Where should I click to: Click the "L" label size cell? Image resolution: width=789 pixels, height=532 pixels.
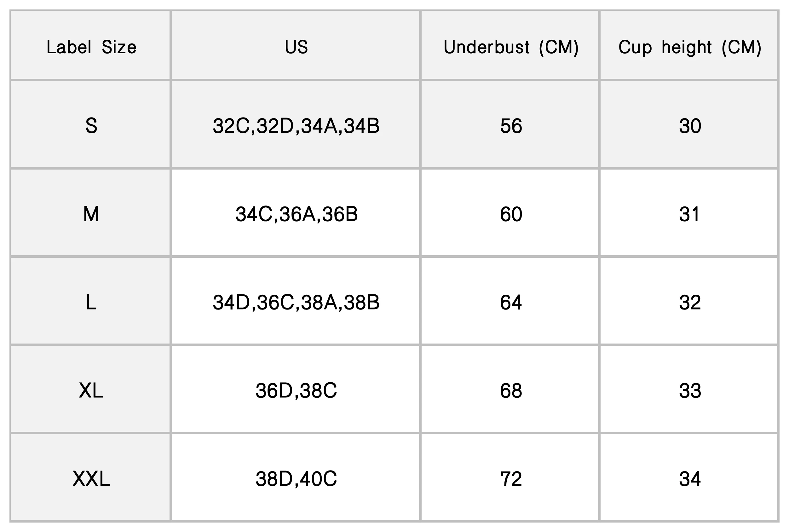click(x=91, y=302)
